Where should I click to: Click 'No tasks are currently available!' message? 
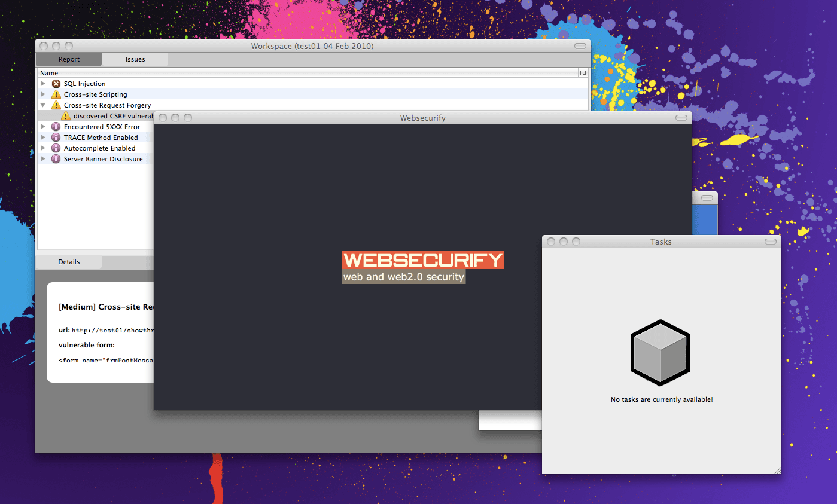point(662,399)
